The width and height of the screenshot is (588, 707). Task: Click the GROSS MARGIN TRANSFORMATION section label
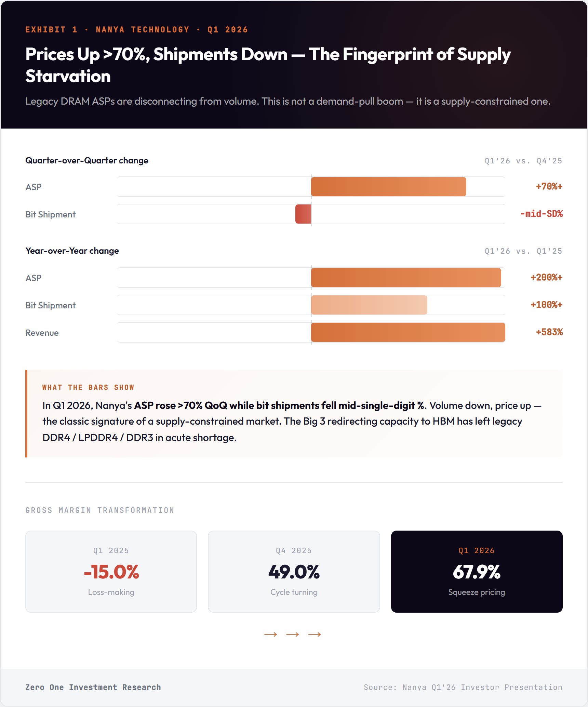(x=100, y=510)
